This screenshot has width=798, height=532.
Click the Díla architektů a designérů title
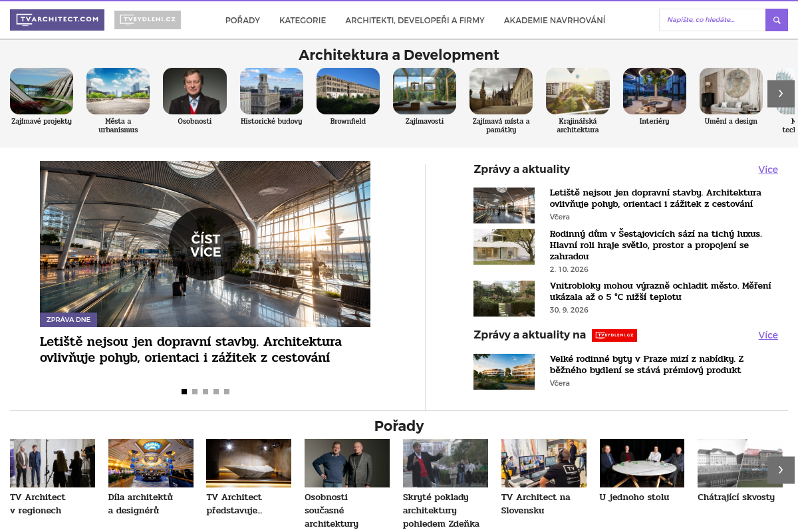tap(141, 504)
